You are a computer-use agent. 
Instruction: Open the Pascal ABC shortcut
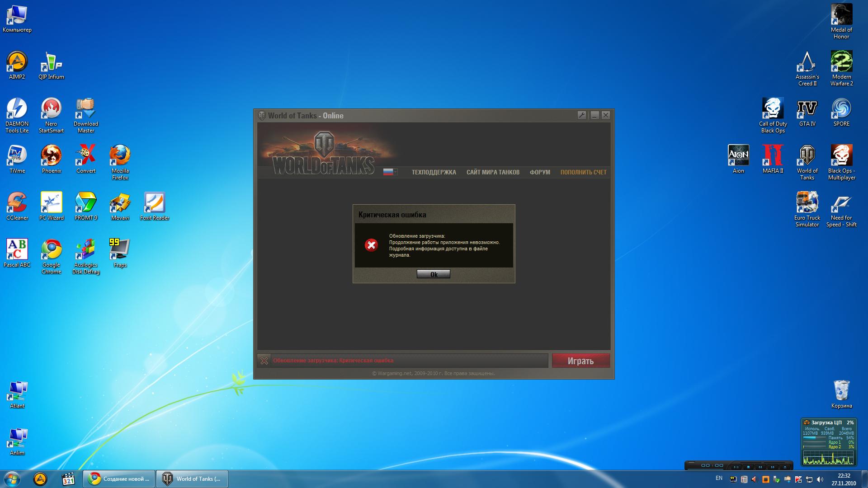pyautogui.click(x=17, y=253)
